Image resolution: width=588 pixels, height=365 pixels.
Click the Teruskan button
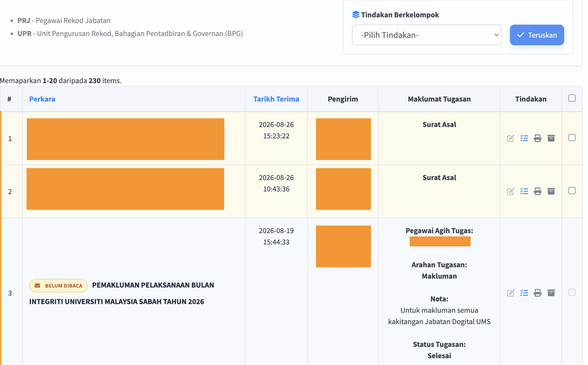537,35
